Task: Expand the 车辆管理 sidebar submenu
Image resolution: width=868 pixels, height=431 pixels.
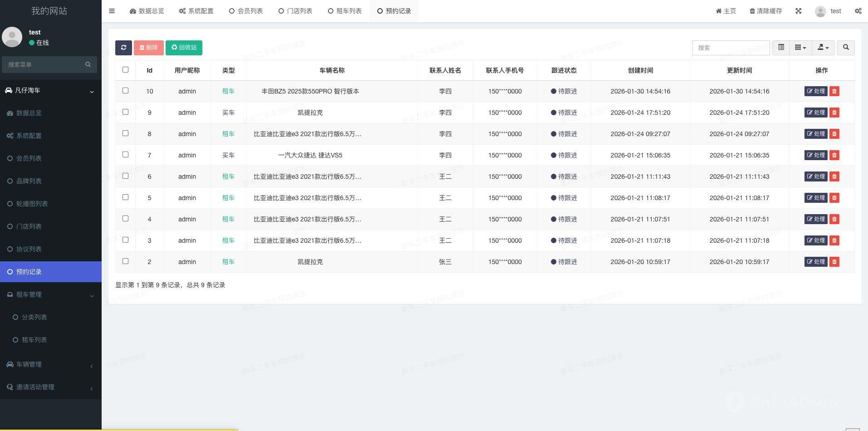Action: [51, 364]
